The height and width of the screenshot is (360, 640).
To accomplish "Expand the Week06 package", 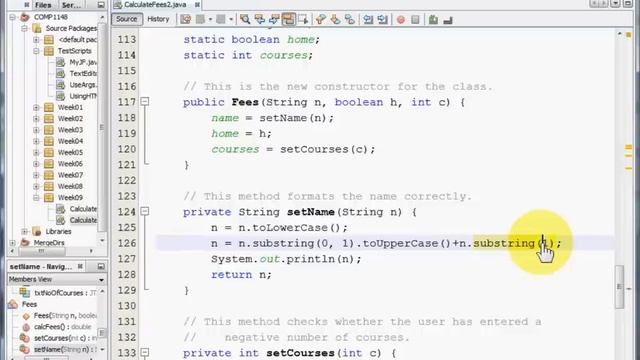I will pos(36,164).
